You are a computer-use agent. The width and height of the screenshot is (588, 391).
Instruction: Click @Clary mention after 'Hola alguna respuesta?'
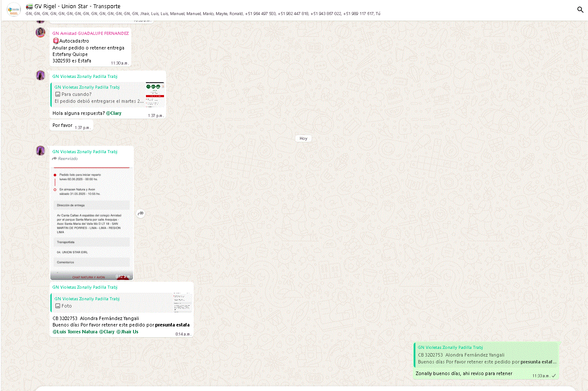coord(114,113)
